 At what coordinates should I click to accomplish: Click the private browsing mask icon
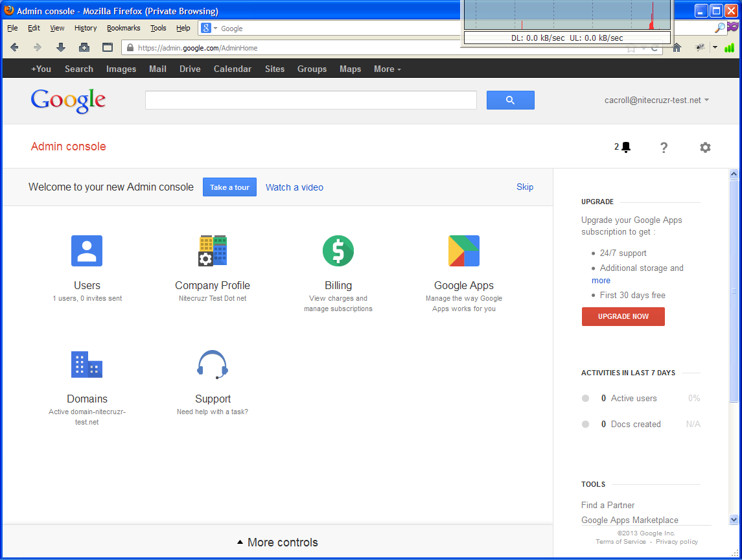point(733,26)
